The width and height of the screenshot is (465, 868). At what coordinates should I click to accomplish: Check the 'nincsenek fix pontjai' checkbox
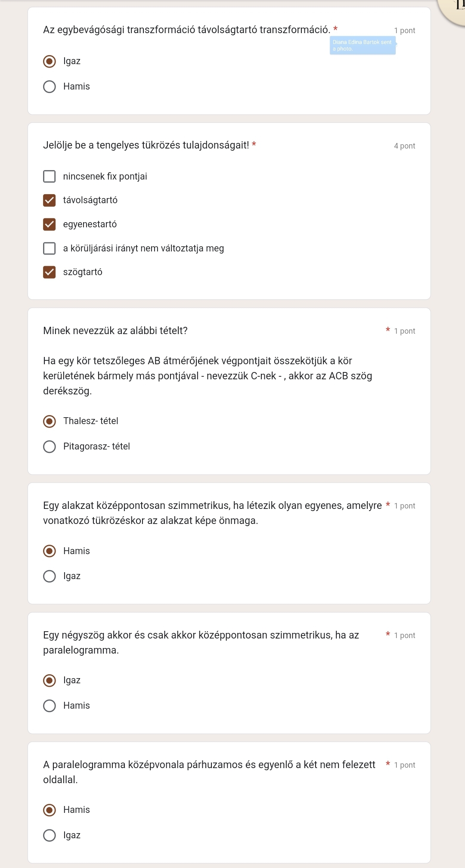click(x=50, y=177)
